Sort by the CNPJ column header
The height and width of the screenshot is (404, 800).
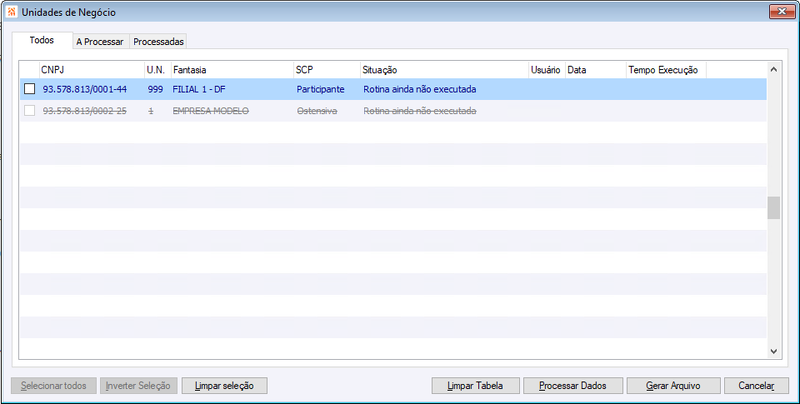click(92, 70)
